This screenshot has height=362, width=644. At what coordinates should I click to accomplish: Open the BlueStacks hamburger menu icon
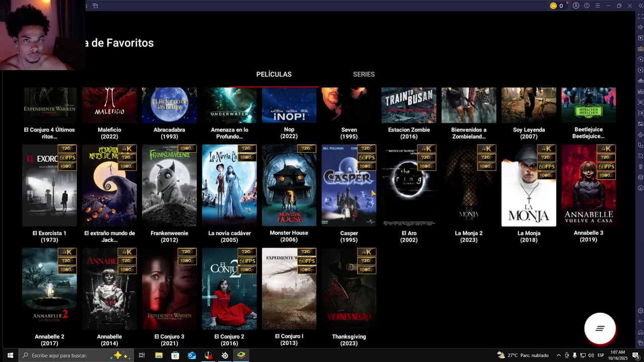(x=597, y=6)
